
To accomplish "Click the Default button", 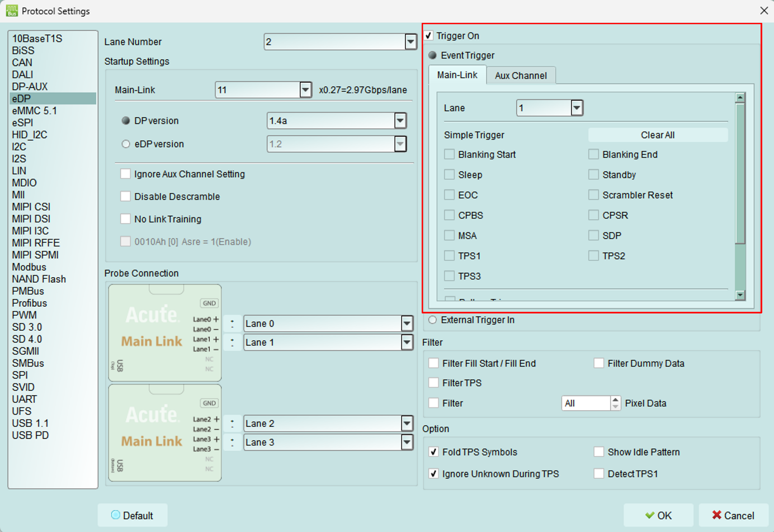I will click(x=133, y=515).
